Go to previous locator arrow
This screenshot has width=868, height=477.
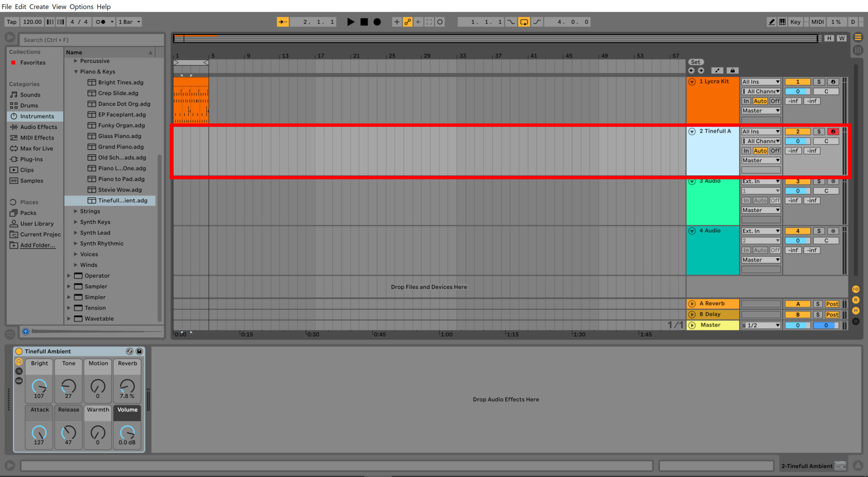(692, 70)
